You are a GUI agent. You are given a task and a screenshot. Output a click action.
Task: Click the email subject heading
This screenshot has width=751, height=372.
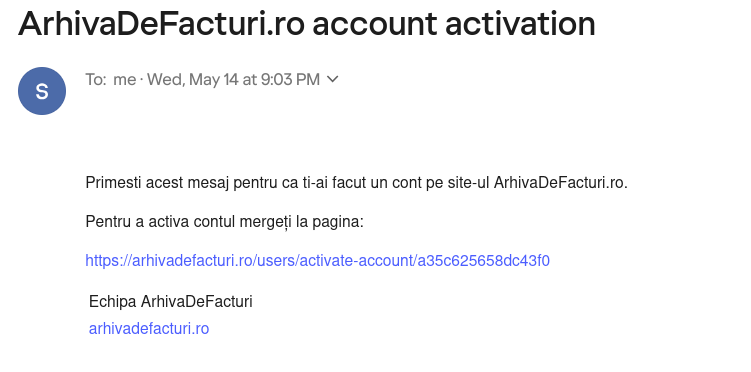coord(307,23)
